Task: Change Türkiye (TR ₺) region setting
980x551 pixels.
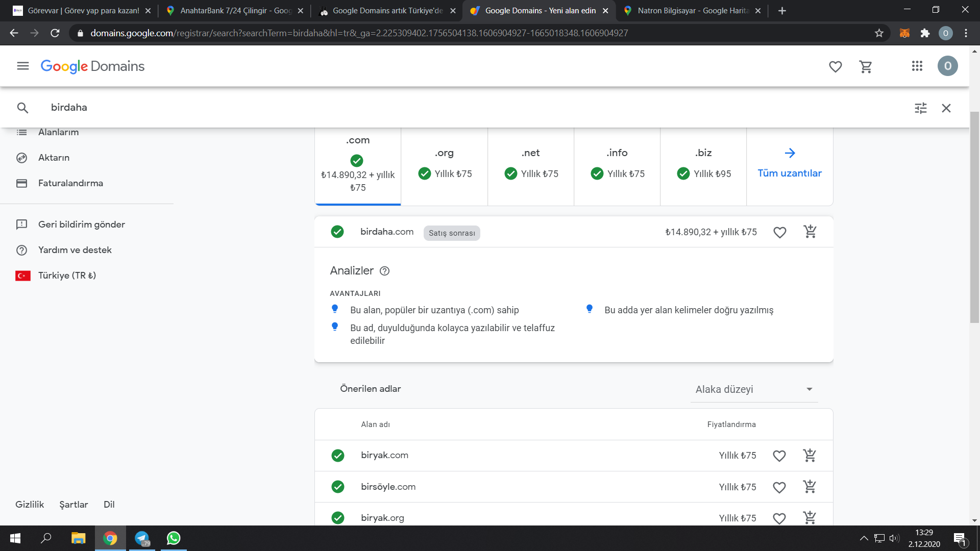Action: pos(67,275)
